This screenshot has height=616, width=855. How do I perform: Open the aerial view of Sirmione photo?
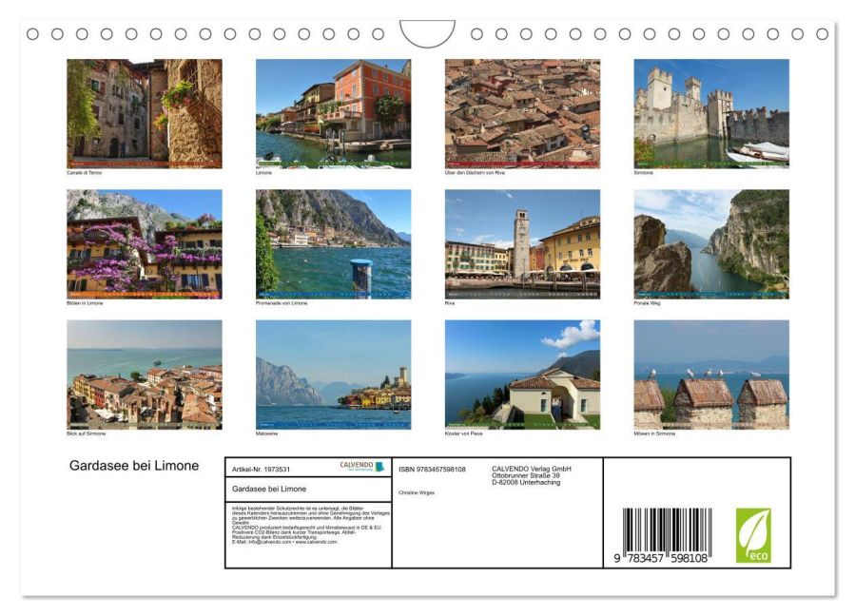pyautogui.click(x=145, y=375)
